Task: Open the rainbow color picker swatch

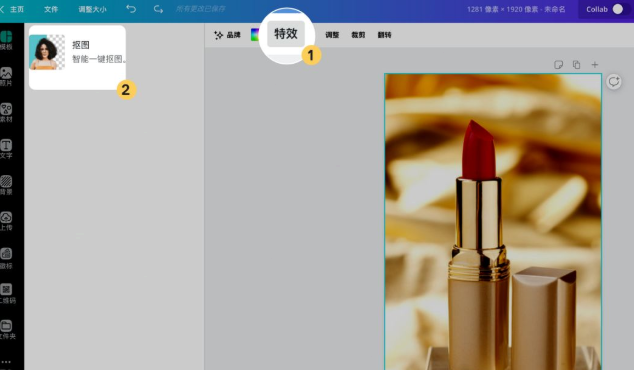Action: (255, 35)
